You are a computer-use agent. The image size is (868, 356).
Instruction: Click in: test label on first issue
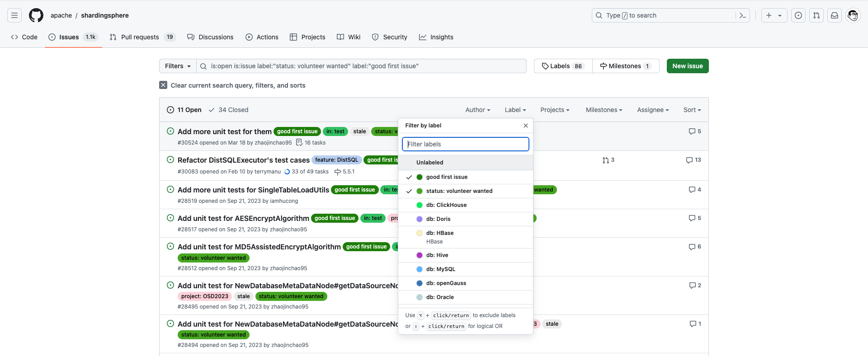(335, 131)
